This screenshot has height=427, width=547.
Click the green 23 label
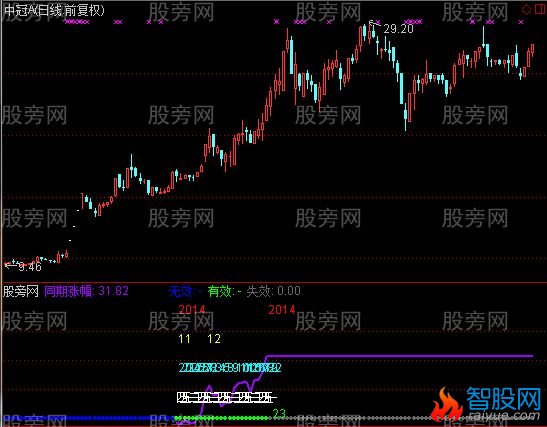point(279,414)
